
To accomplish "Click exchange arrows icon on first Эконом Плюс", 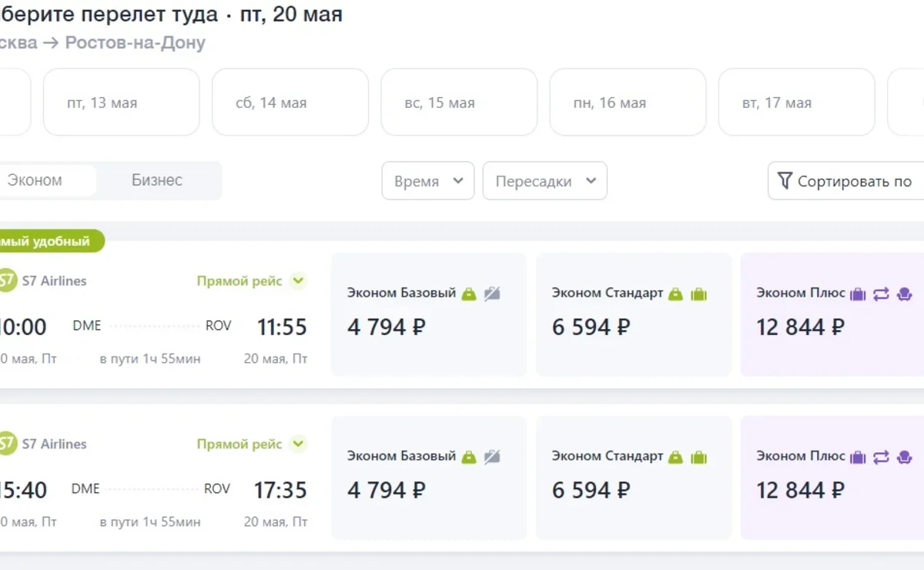I will [x=881, y=293].
